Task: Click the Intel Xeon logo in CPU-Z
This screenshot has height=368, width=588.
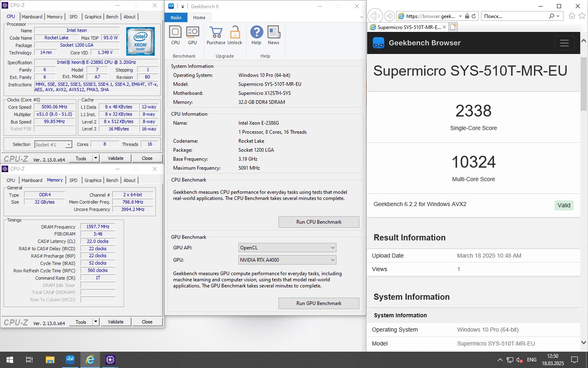Action: coord(140,41)
